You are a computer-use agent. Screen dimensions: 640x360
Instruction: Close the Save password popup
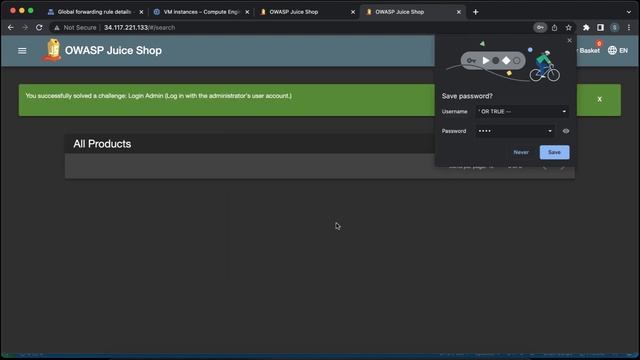(x=569, y=40)
